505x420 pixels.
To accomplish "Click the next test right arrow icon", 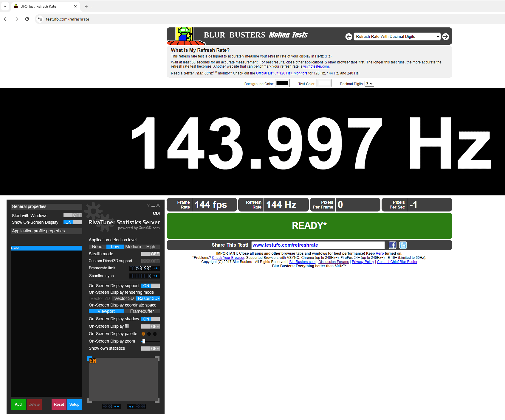I will 446,37.
